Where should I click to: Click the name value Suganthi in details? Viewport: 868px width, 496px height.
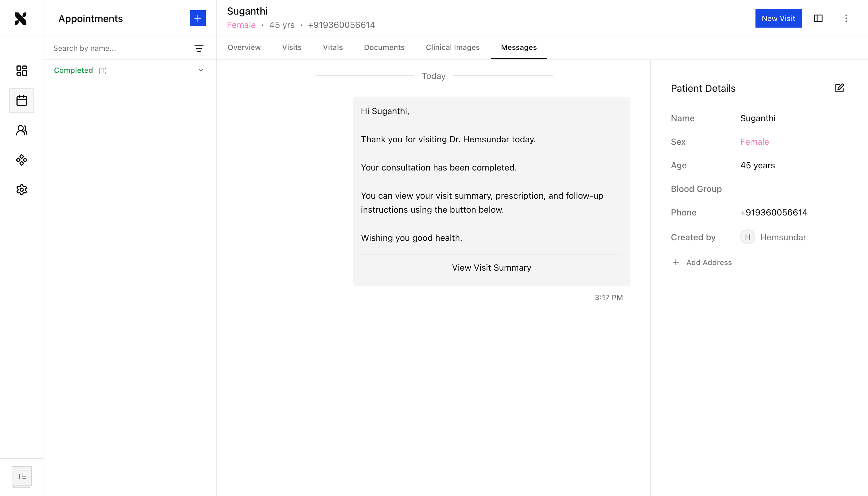click(x=758, y=118)
